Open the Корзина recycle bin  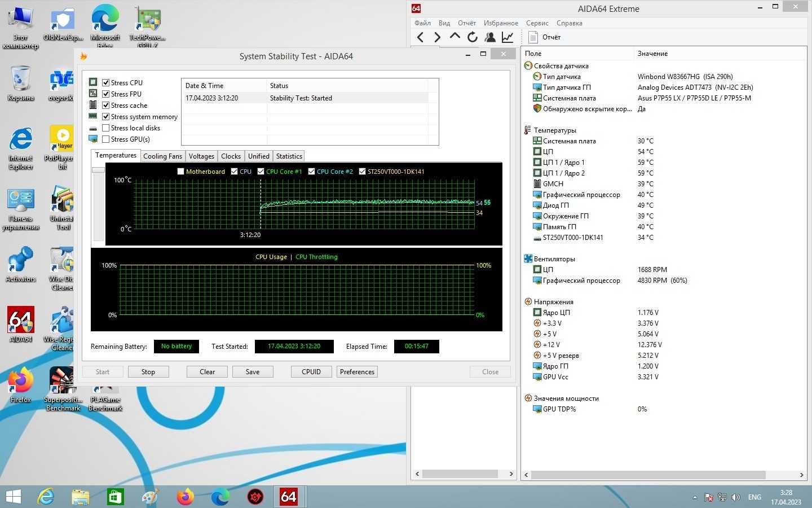(21, 84)
